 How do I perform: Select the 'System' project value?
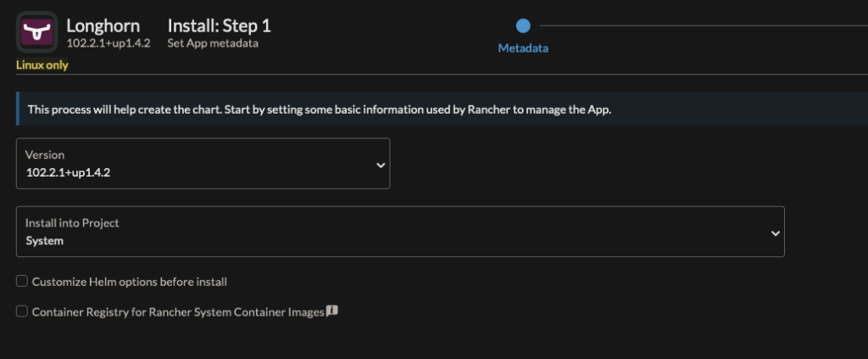(44, 240)
